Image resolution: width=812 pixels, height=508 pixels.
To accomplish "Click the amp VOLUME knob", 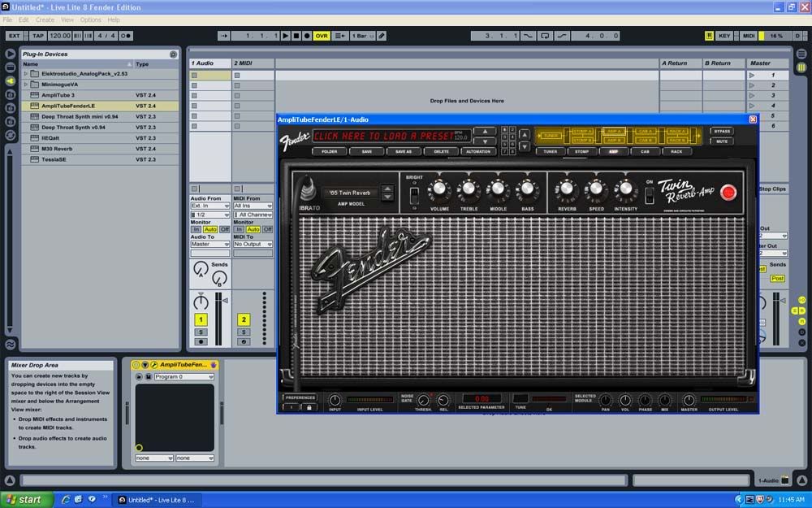I will pyautogui.click(x=439, y=191).
